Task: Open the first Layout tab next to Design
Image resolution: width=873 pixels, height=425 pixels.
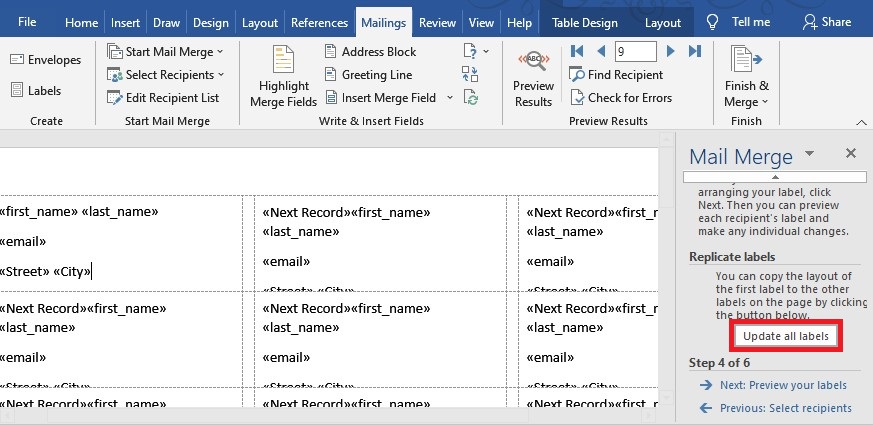Action: tap(259, 23)
